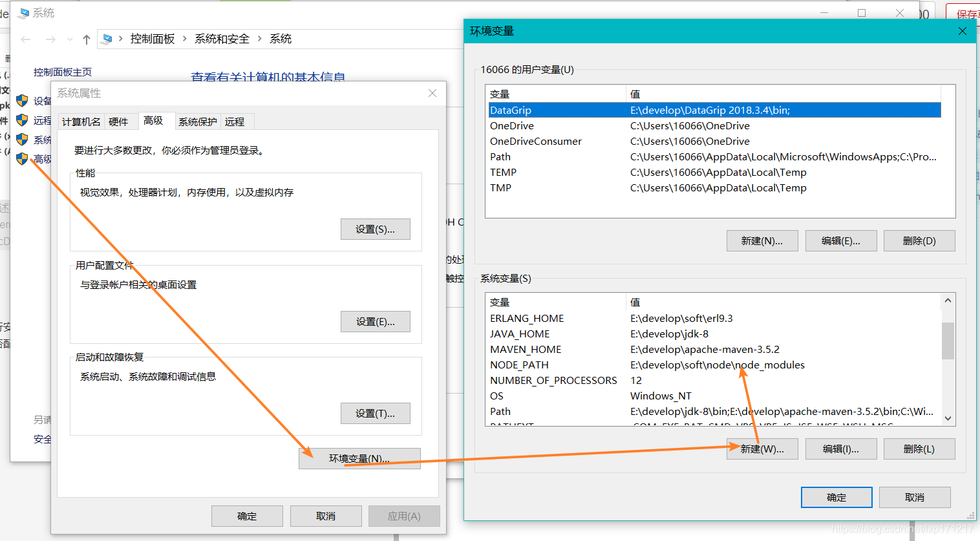
Task: Click the 高级 shield icon in the sidebar
Action: coord(23,158)
